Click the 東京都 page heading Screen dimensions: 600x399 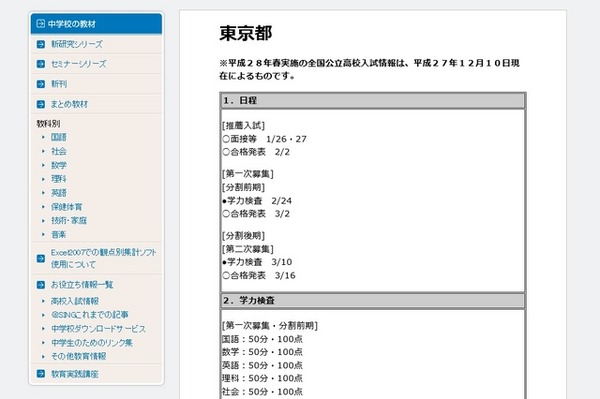(246, 33)
